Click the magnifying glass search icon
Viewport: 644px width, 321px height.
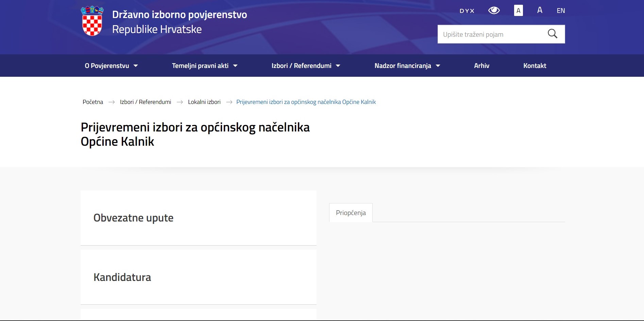[x=552, y=34]
